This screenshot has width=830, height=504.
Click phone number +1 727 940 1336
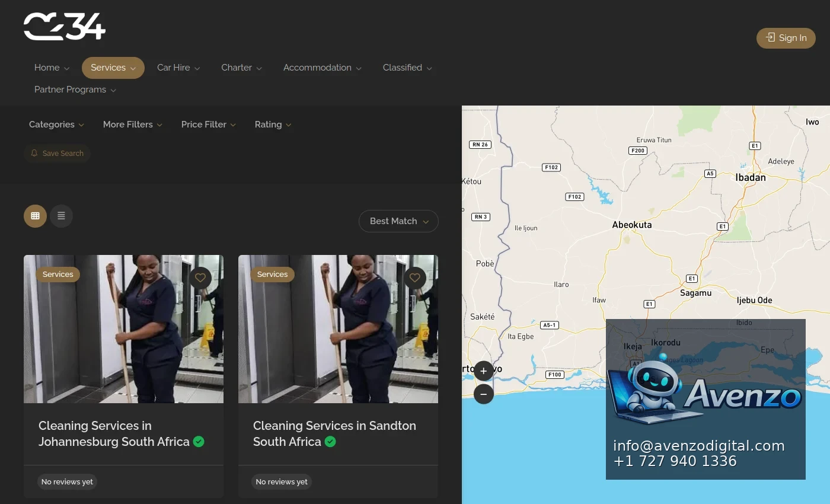tap(675, 461)
